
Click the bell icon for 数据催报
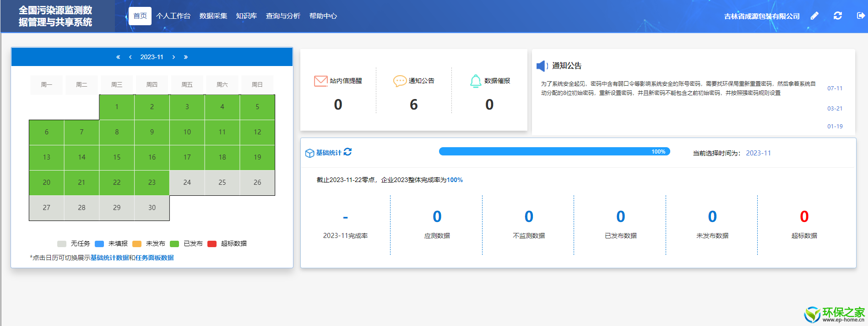(x=476, y=81)
